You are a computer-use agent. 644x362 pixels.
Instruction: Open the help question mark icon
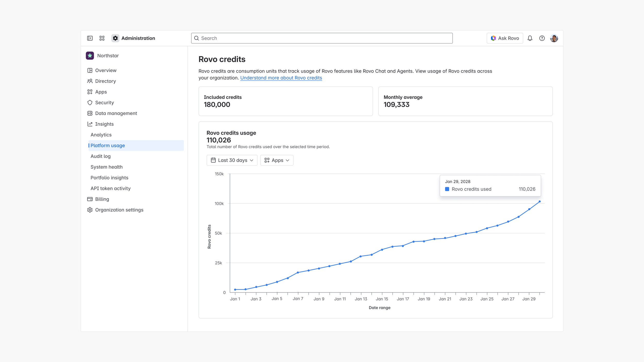pyautogui.click(x=542, y=38)
